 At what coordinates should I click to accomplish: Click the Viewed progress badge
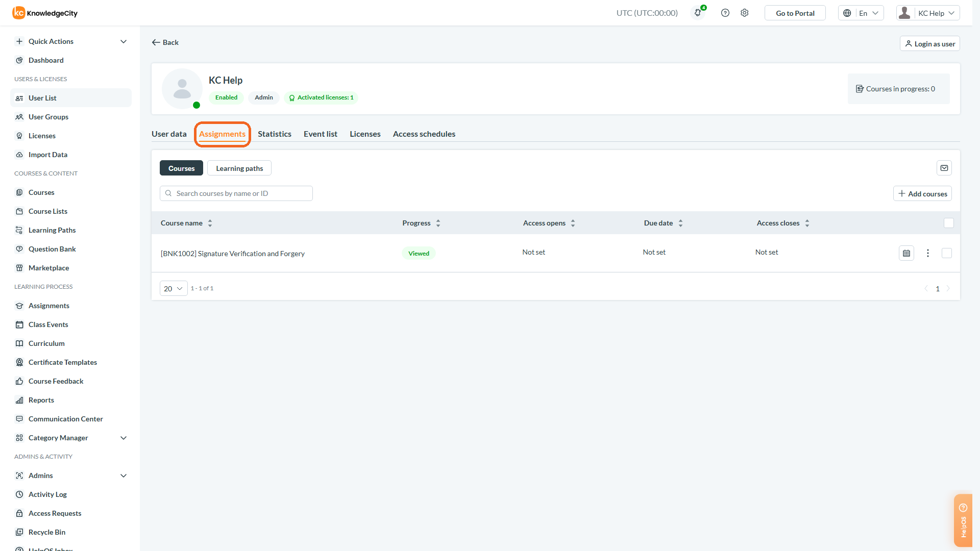[419, 253]
